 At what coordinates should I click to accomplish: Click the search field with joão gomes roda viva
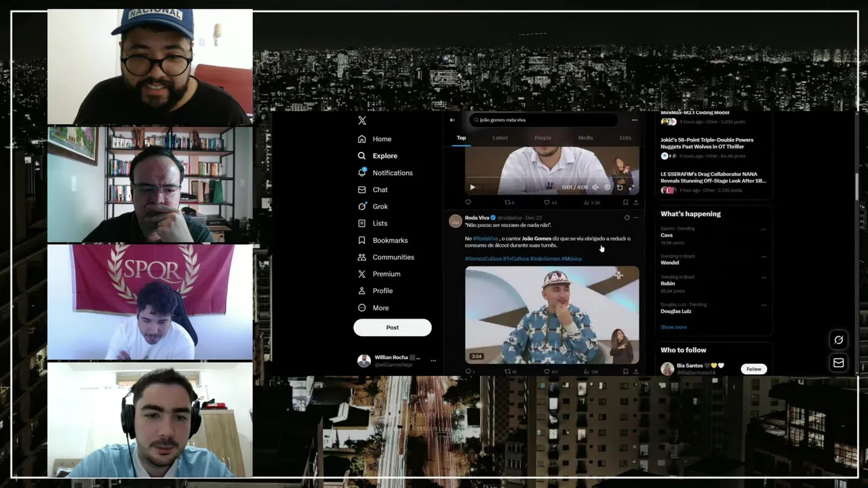pos(543,120)
